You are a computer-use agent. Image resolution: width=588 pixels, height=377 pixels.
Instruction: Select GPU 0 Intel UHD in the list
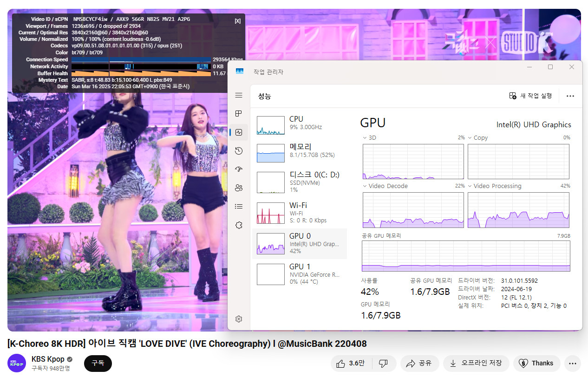click(300, 243)
